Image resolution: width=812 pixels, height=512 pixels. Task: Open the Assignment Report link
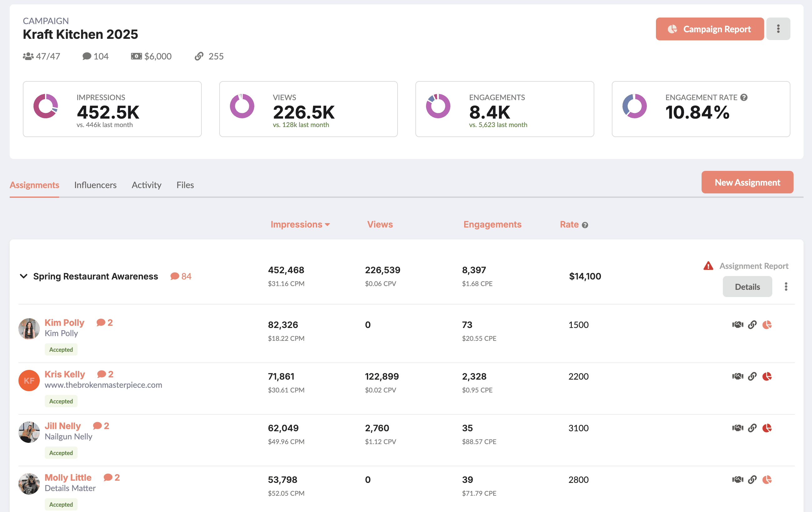click(754, 266)
